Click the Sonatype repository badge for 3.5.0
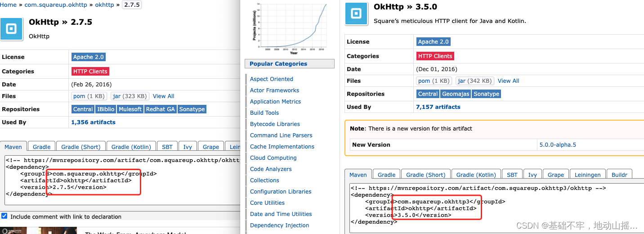The height and width of the screenshot is (234, 644). [x=487, y=94]
